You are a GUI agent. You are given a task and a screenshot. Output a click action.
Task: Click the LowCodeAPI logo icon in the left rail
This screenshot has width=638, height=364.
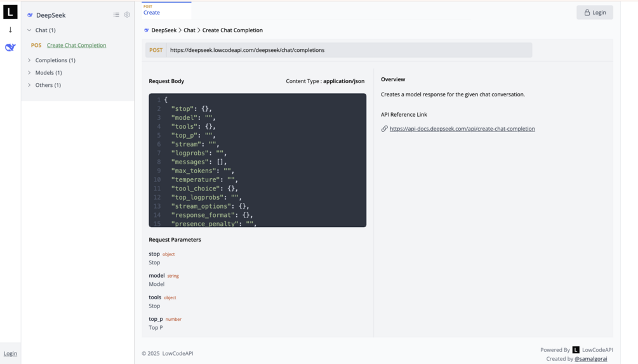point(10,11)
